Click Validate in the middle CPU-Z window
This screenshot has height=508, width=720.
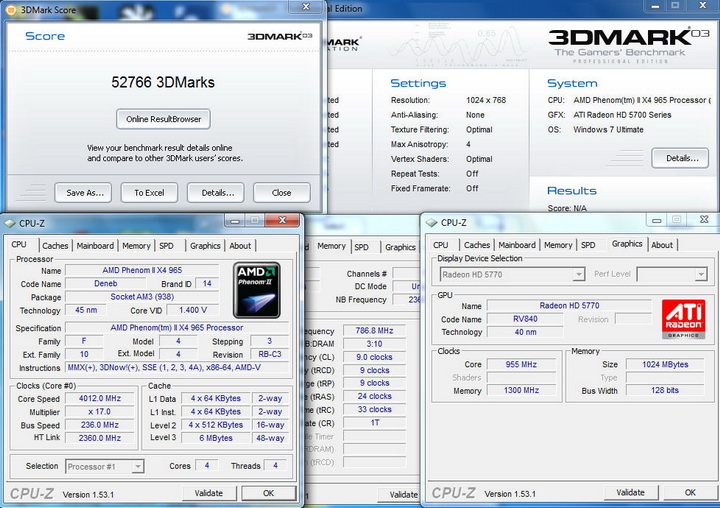point(399,495)
